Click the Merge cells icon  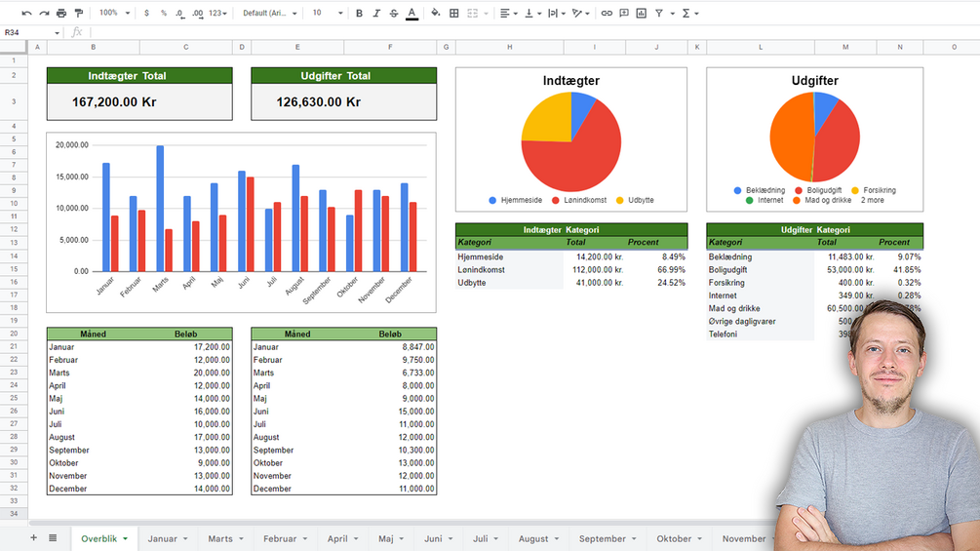pos(473,13)
